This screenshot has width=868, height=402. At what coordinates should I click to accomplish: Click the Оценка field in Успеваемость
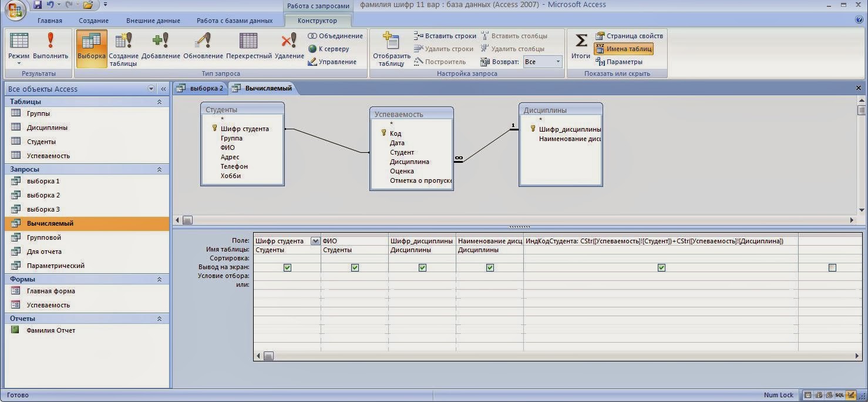pos(402,171)
